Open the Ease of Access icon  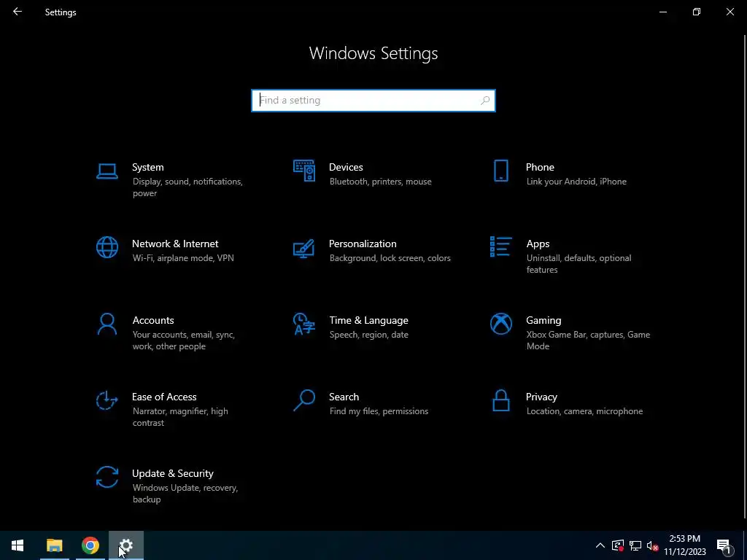[x=107, y=400]
